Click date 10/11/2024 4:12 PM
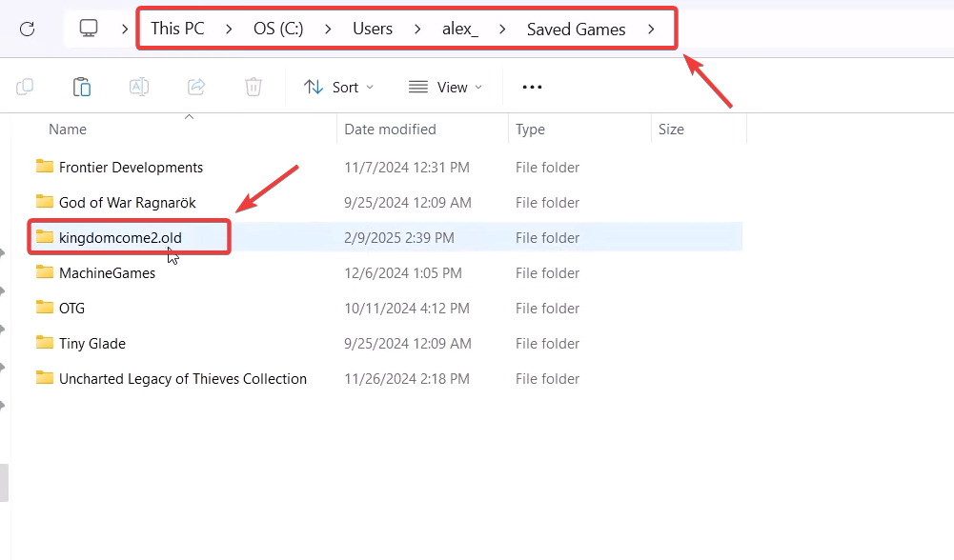Screen dimensions: 954x560 click(x=407, y=309)
